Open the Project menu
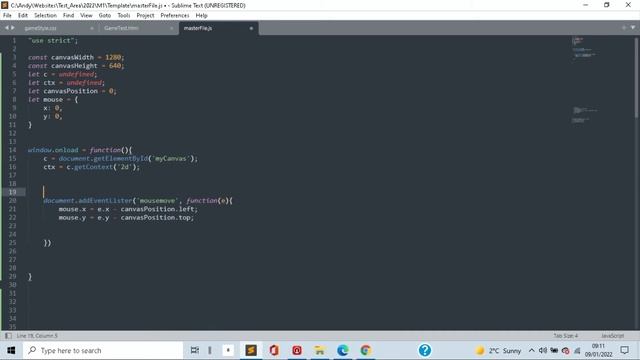This screenshot has height=360, width=640. (x=145, y=16)
